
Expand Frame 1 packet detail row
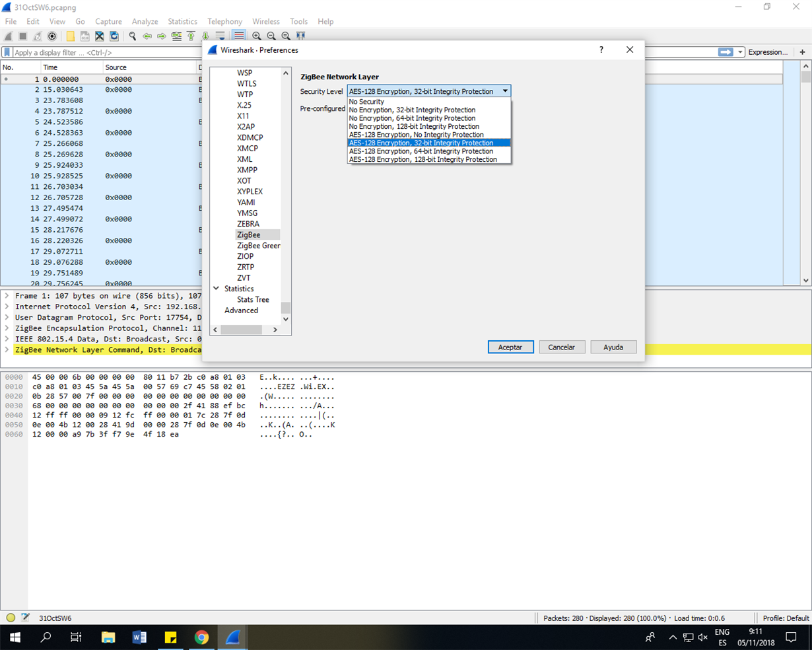[7, 296]
